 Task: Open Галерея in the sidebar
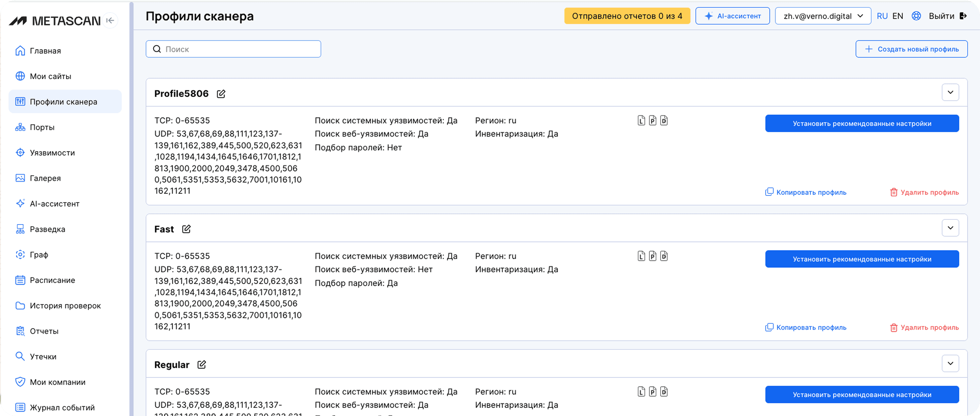click(65, 178)
